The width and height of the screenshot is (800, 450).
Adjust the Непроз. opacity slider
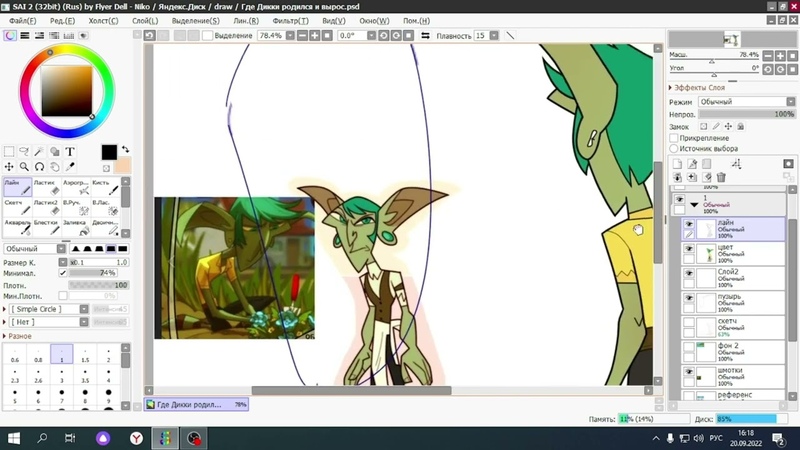point(746,114)
